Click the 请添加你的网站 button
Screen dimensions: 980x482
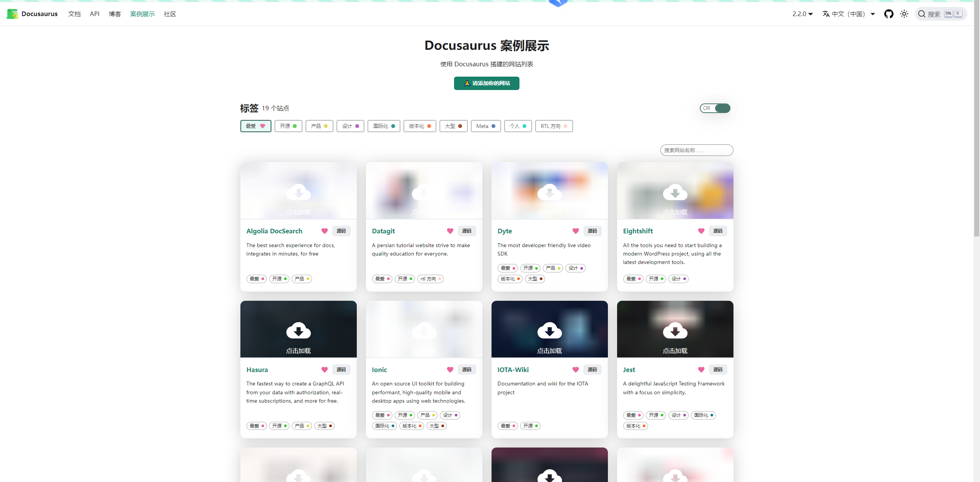[487, 83]
